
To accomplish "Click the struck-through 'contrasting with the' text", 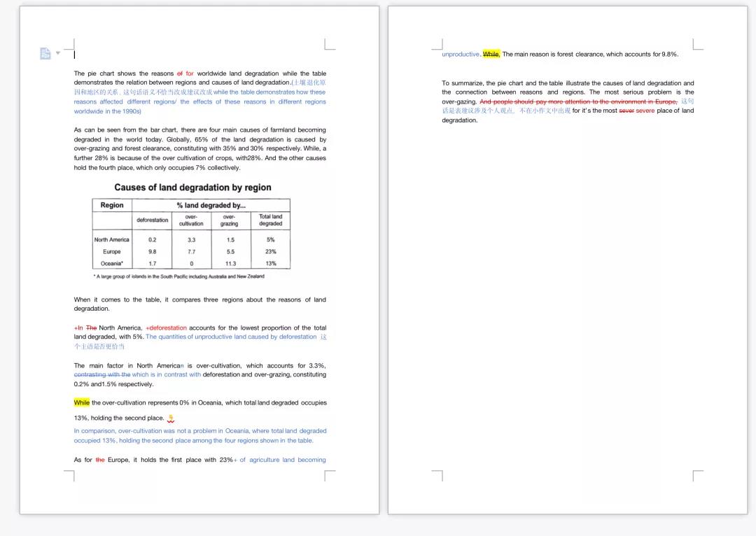I will (x=102, y=374).
